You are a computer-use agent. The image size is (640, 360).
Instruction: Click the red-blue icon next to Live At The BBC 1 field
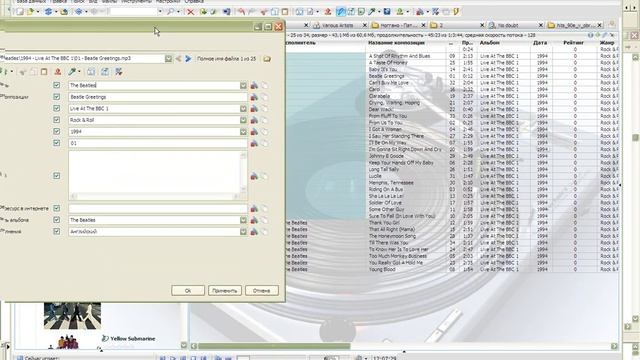pos(254,109)
